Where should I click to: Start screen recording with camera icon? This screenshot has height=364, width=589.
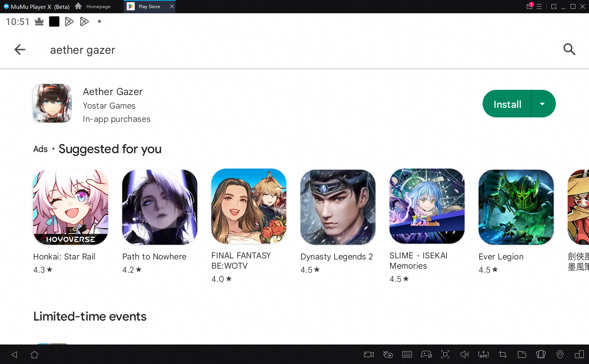tap(369, 354)
